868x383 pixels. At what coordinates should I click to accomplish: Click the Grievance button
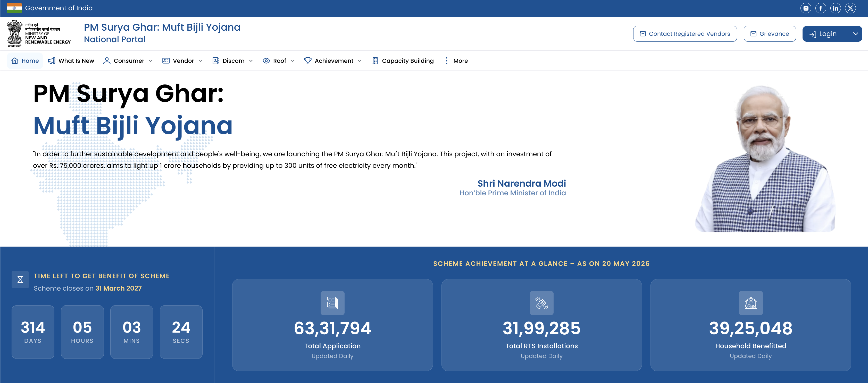tap(770, 34)
